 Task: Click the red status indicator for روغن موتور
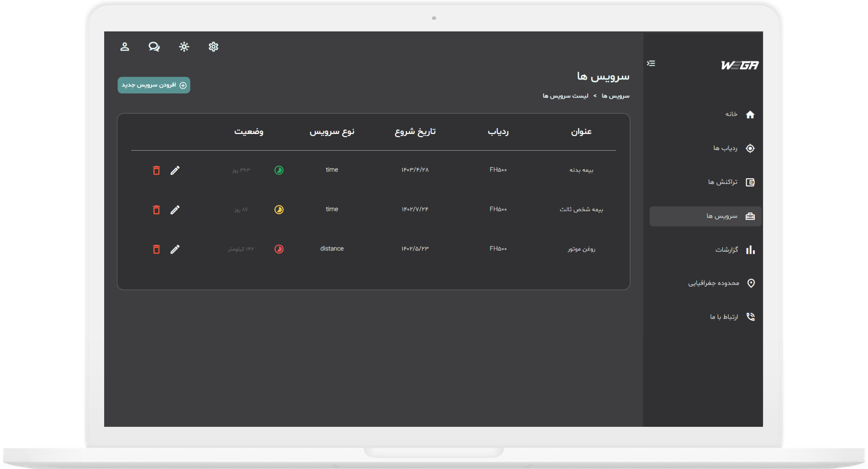point(279,249)
